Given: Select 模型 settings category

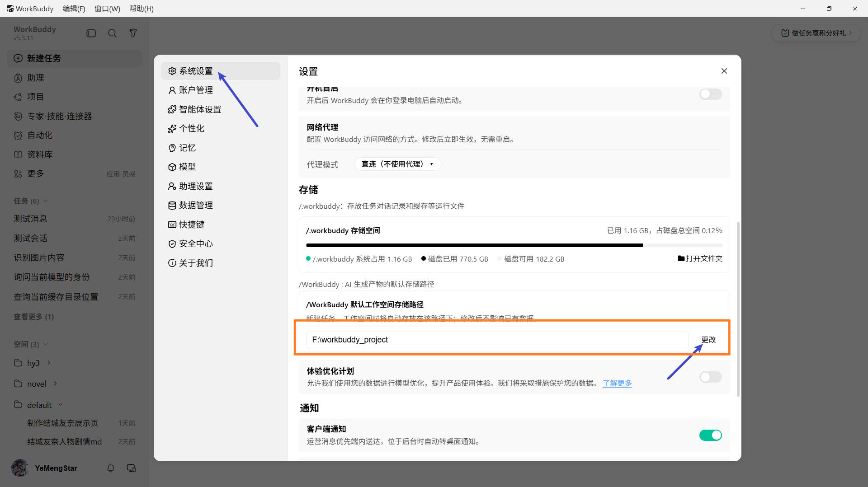Looking at the screenshot, I should [x=221, y=167].
